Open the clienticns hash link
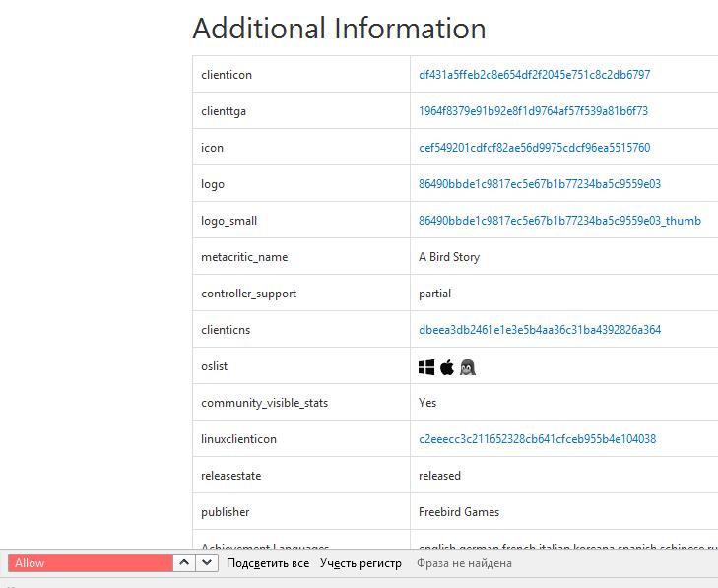This screenshot has height=588, width=718. point(540,330)
